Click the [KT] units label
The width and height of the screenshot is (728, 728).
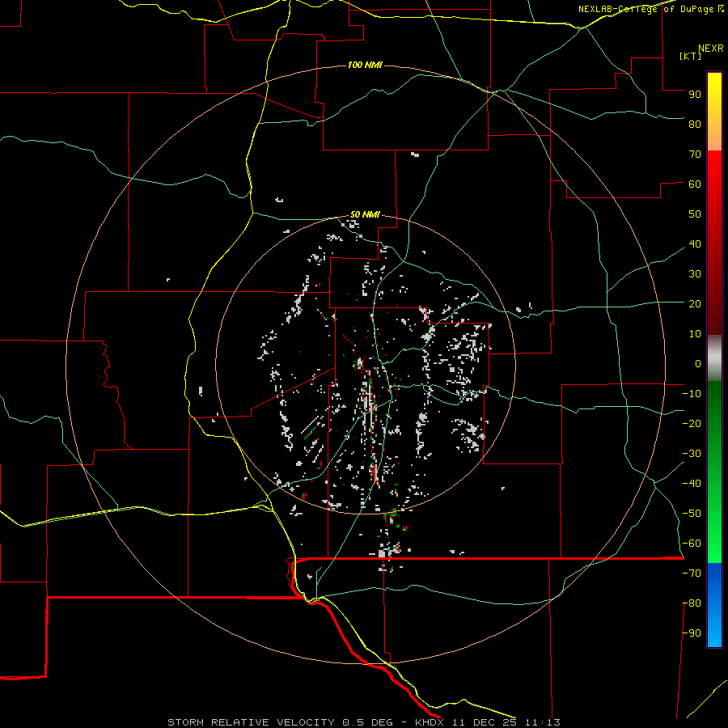[x=691, y=56]
